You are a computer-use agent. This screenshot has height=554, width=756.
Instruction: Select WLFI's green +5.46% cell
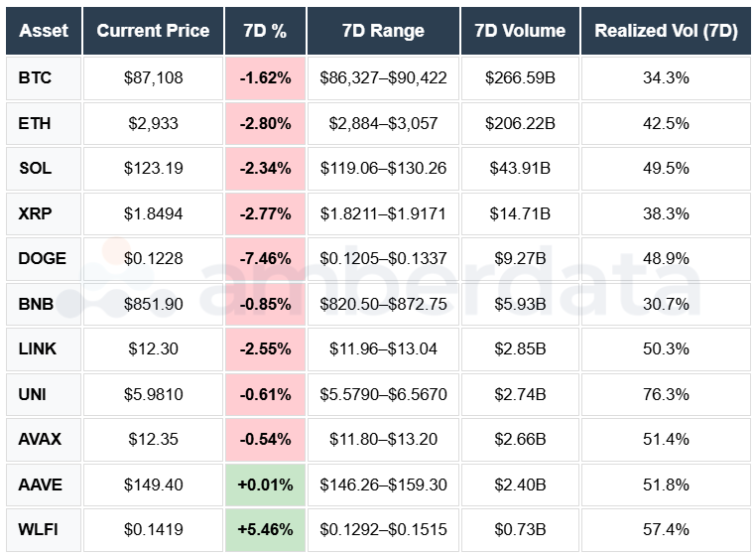265,530
